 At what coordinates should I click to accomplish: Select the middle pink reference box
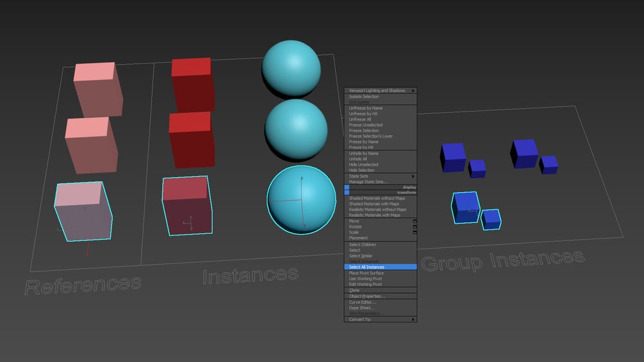(91, 145)
